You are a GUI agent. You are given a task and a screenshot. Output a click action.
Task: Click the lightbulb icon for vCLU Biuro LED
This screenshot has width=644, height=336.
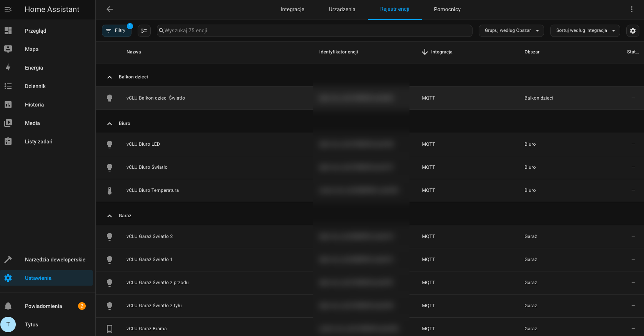coord(110,144)
